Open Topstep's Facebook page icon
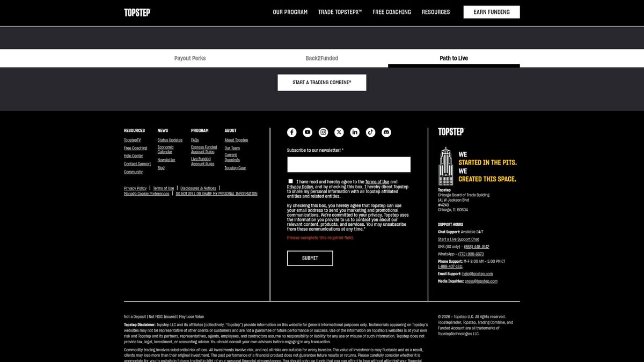The image size is (644, 362). click(291, 132)
